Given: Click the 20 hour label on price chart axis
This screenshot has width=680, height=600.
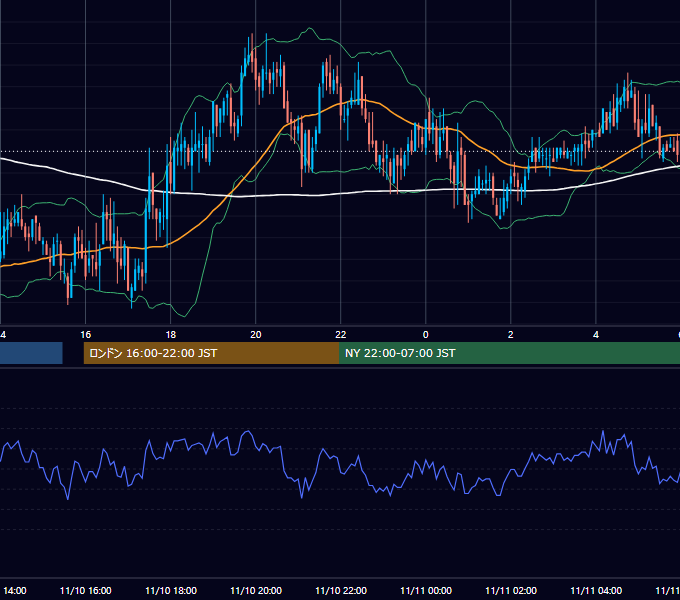Looking at the screenshot, I should [256, 335].
